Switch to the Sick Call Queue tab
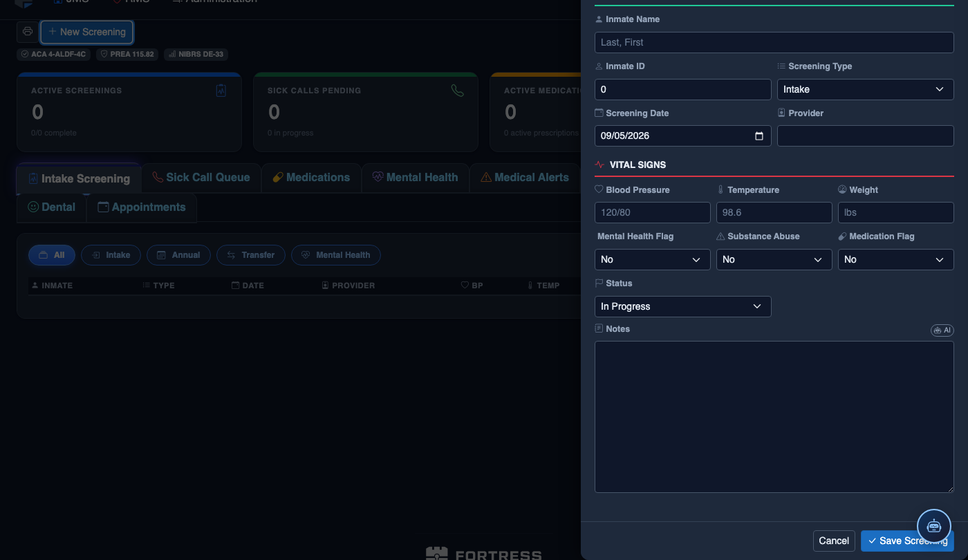Screen dimensions: 968x560 201,178
